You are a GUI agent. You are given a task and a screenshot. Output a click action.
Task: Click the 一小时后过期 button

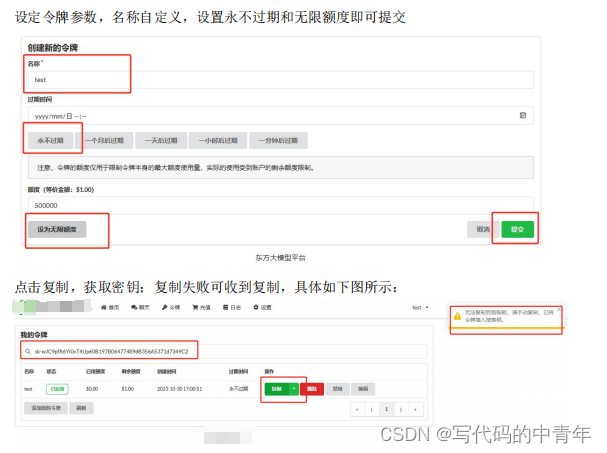[x=218, y=141]
